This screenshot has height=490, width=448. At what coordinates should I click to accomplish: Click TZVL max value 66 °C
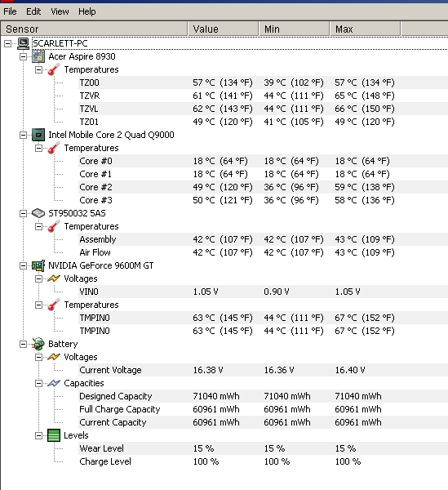click(365, 109)
